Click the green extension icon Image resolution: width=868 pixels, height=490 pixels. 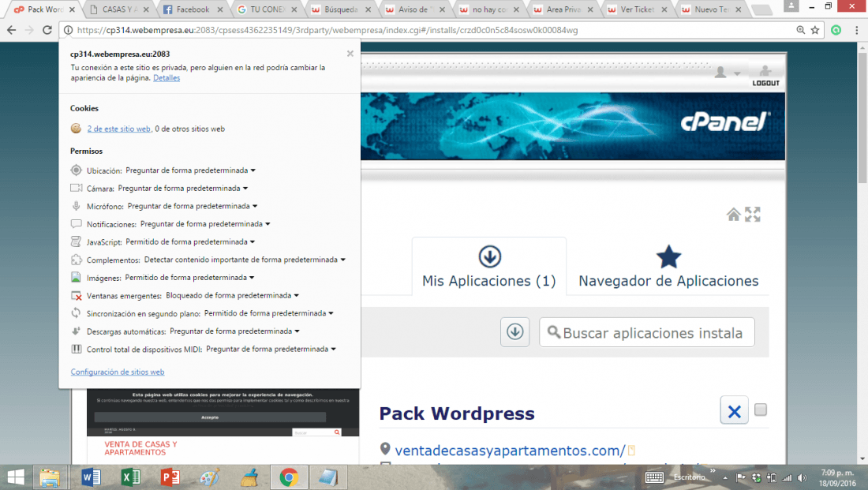pos(836,30)
